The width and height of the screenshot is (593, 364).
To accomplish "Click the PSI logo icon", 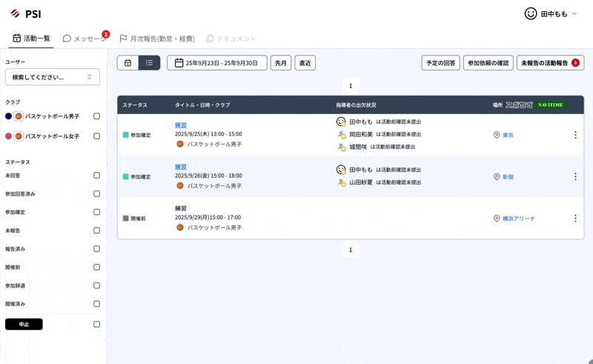I will [x=15, y=13].
